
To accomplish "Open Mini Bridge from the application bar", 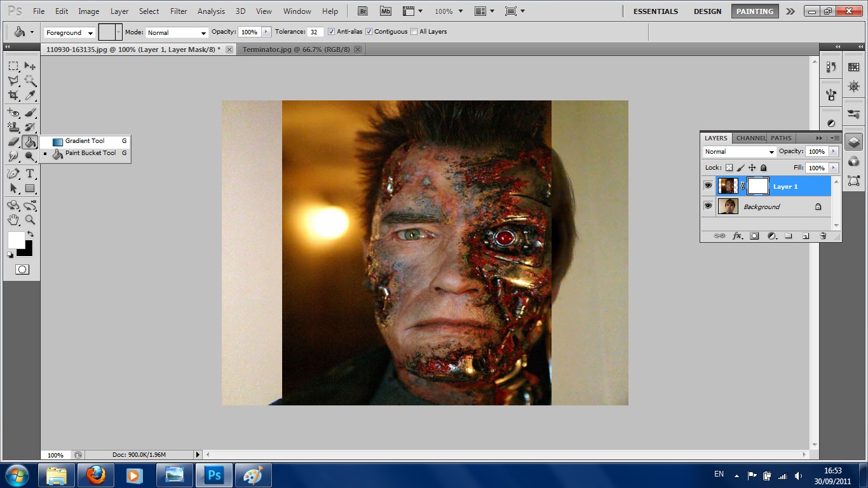I will [386, 11].
